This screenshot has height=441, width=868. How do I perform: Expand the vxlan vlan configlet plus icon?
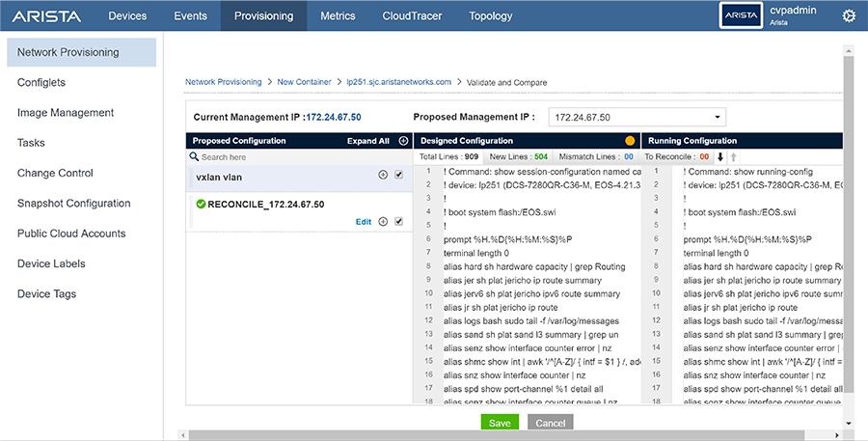coord(383,175)
